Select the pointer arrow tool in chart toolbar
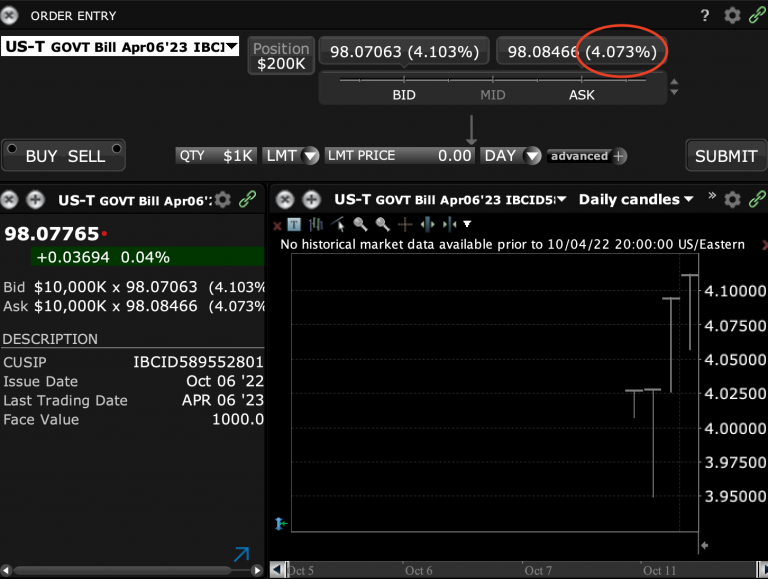Screen dimensions: 768x579 click(338, 224)
